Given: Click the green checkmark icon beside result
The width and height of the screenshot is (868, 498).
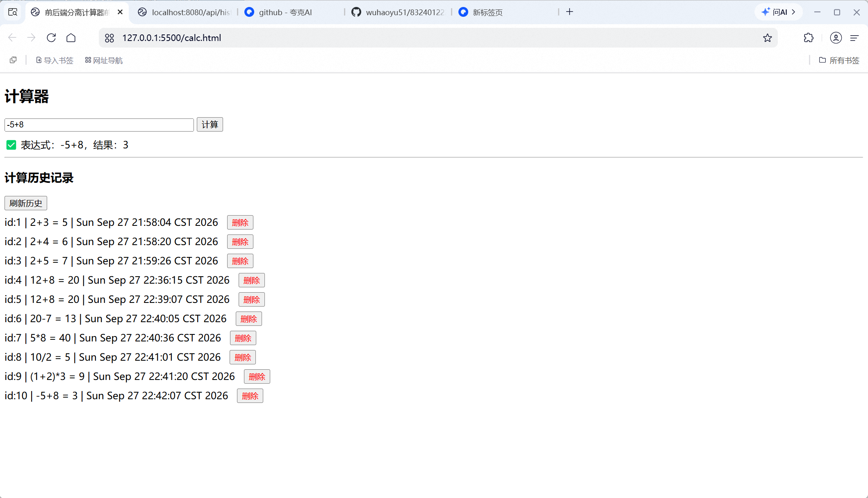Looking at the screenshot, I should tap(11, 145).
